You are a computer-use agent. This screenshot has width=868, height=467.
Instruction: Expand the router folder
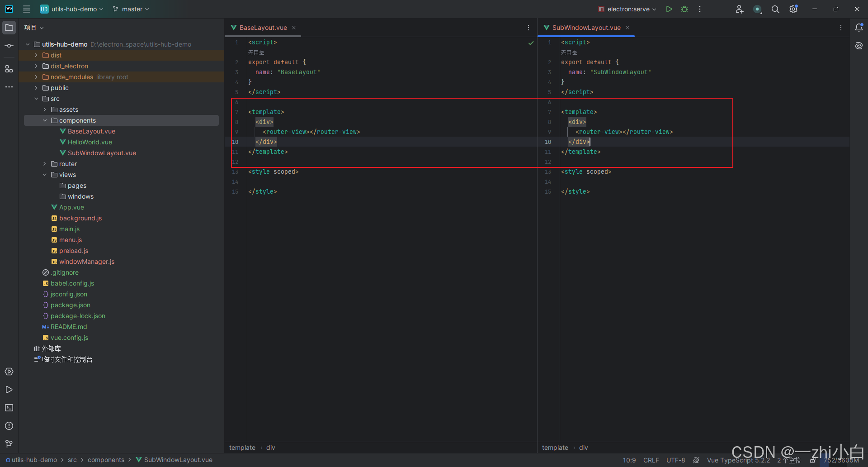point(45,164)
